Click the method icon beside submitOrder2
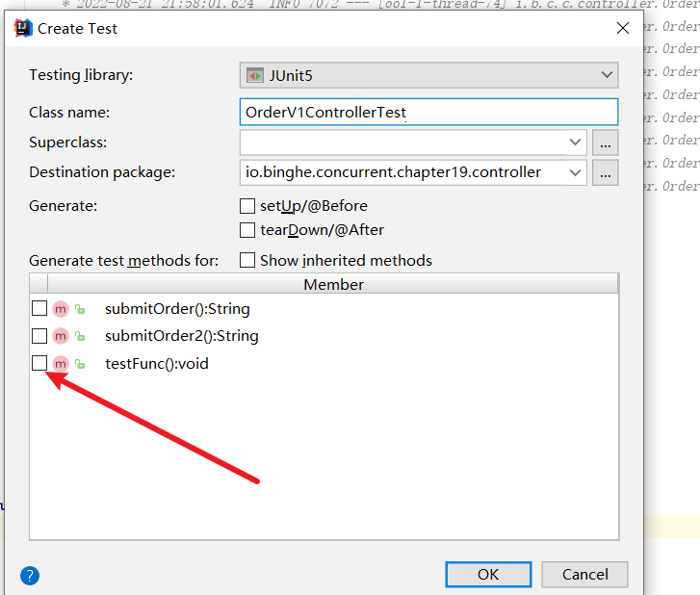 pyautogui.click(x=61, y=336)
